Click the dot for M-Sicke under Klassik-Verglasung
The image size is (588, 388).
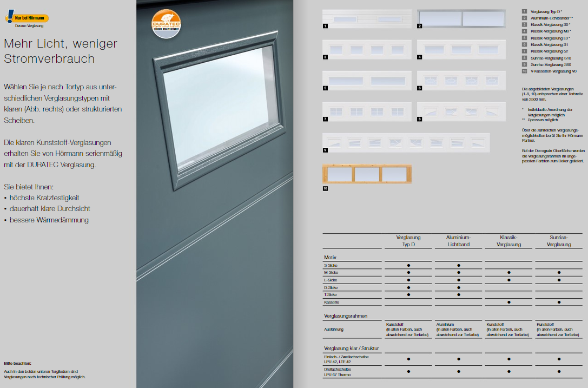coord(509,272)
